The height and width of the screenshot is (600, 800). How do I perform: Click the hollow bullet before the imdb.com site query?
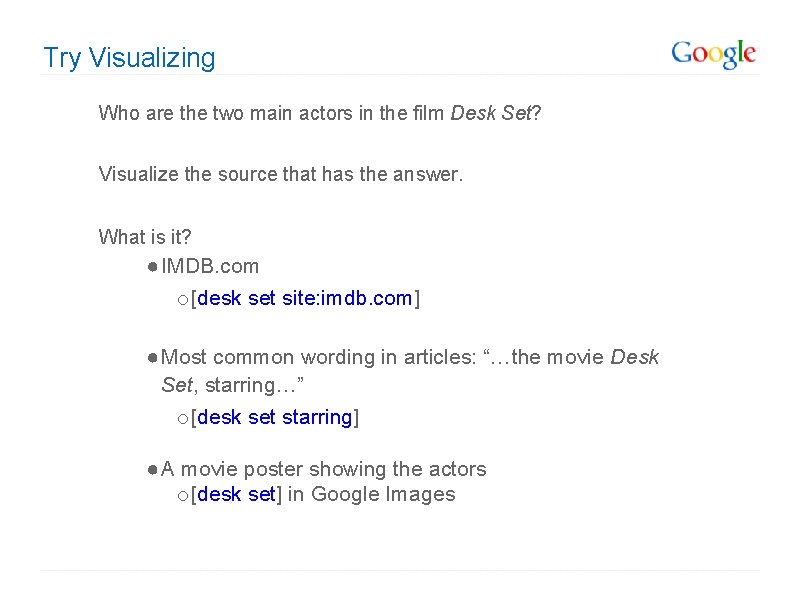tap(182, 299)
